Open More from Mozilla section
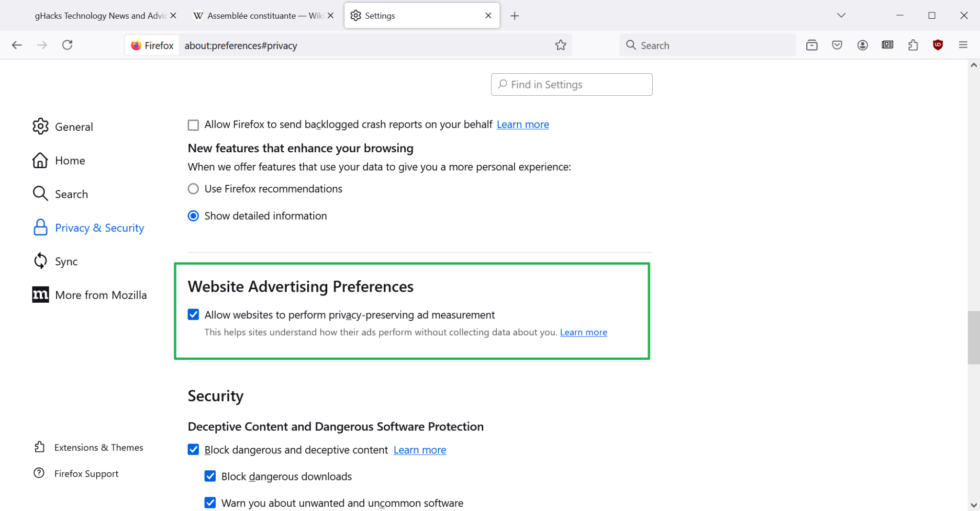This screenshot has width=980, height=511. tap(100, 295)
